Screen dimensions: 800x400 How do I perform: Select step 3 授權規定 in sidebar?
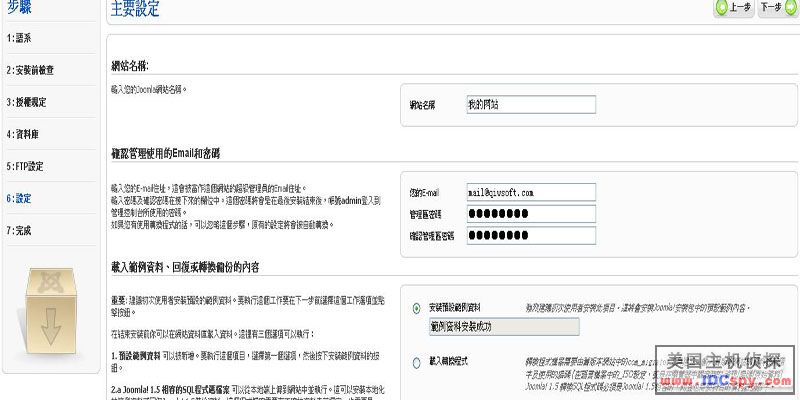27,102
